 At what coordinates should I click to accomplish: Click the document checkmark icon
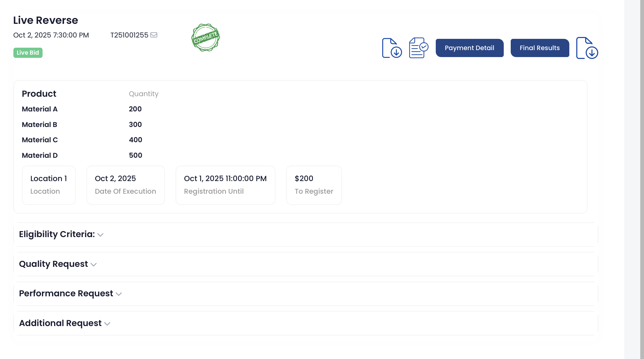coord(418,48)
